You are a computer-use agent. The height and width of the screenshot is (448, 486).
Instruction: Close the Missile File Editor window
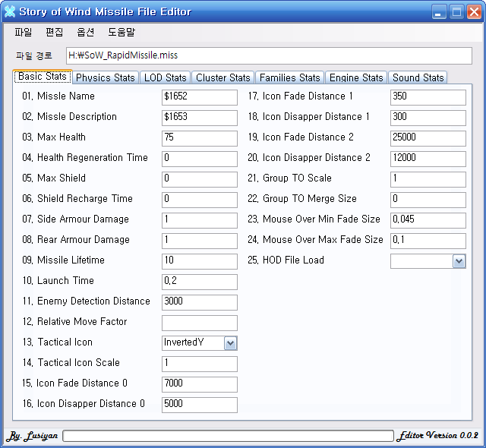click(x=474, y=12)
